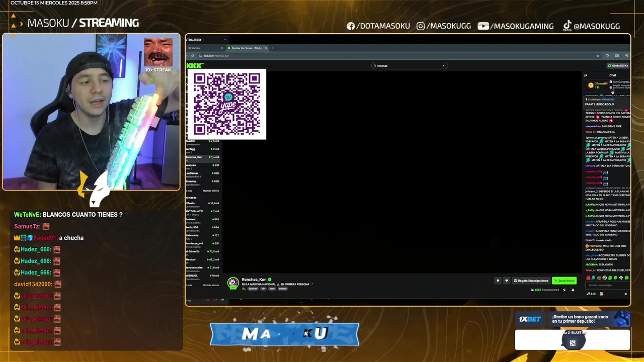Expand chat pinned message chevron

[x=613, y=93]
